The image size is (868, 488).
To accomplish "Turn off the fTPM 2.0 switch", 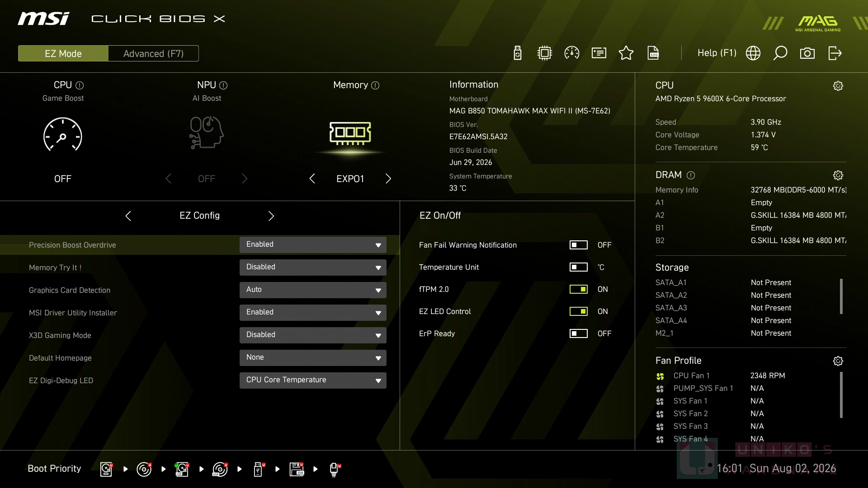I will click(x=579, y=289).
